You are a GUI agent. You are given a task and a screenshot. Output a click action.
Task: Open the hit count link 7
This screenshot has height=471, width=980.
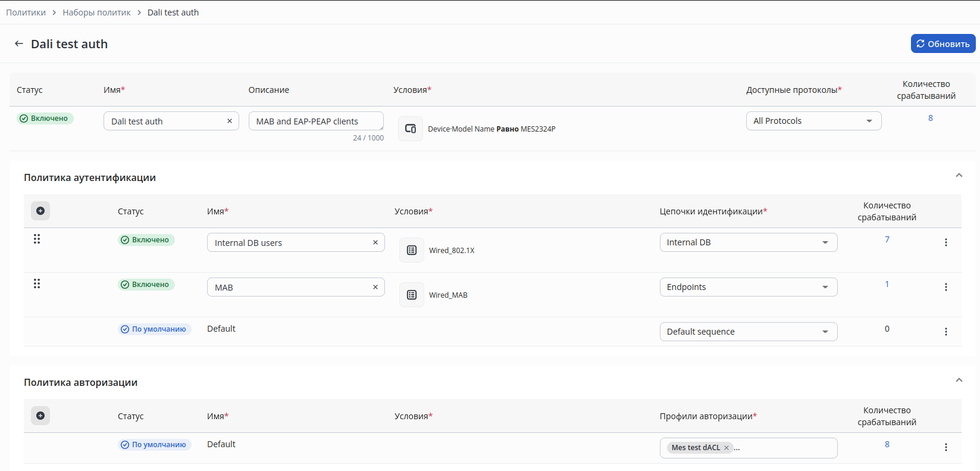pos(887,239)
